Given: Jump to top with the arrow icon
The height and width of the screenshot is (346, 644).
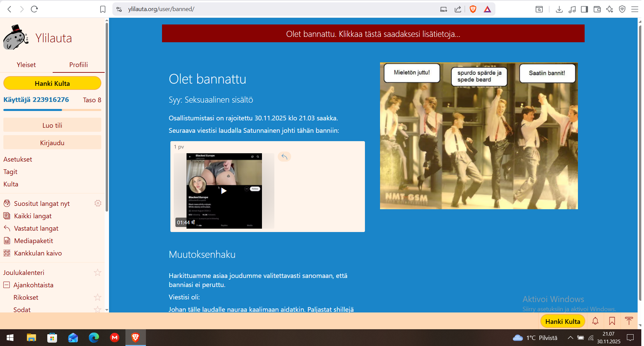Looking at the screenshot, I should pos(629,321).
